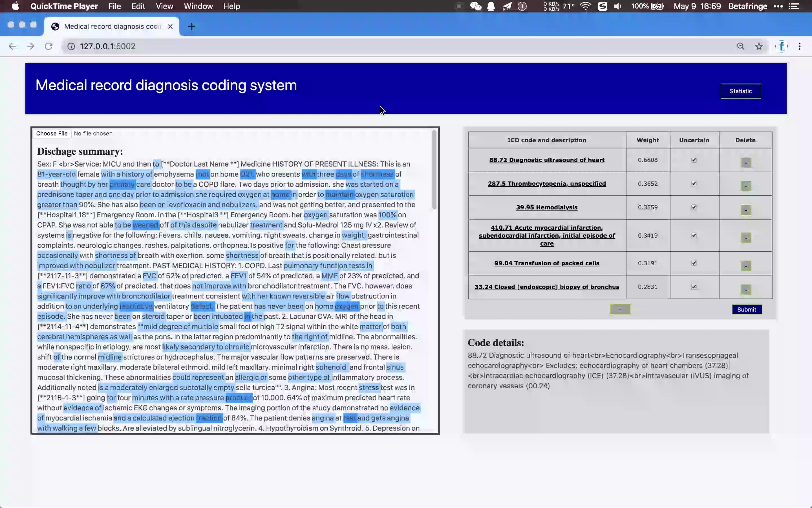Click the highlighted word 'weaned' in summary
The height and width of the screenshot is (508, 812).
(145, 225)
